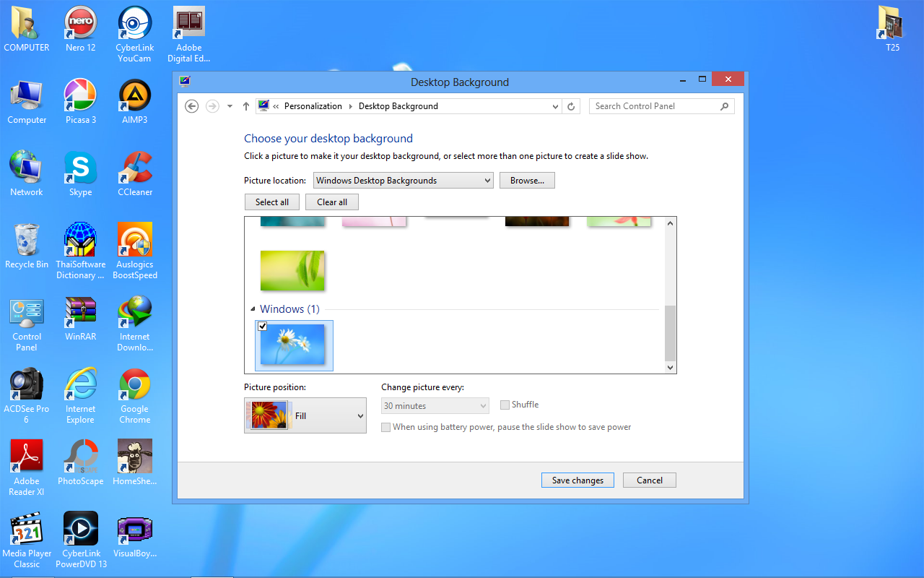Image resolution: width=924 pixels, height=578 pixels.
Task: Select the Computer system icon on desktop
Action: point(27,102)
